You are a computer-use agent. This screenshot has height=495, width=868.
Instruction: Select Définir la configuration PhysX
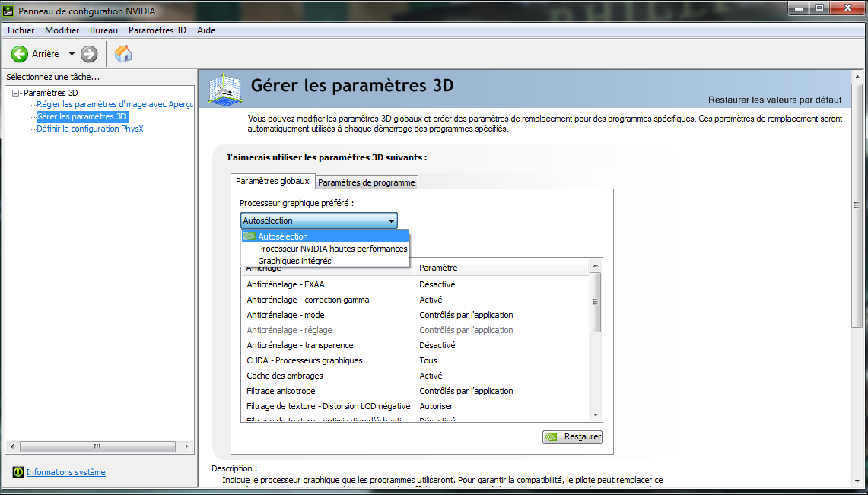(91, 129)
